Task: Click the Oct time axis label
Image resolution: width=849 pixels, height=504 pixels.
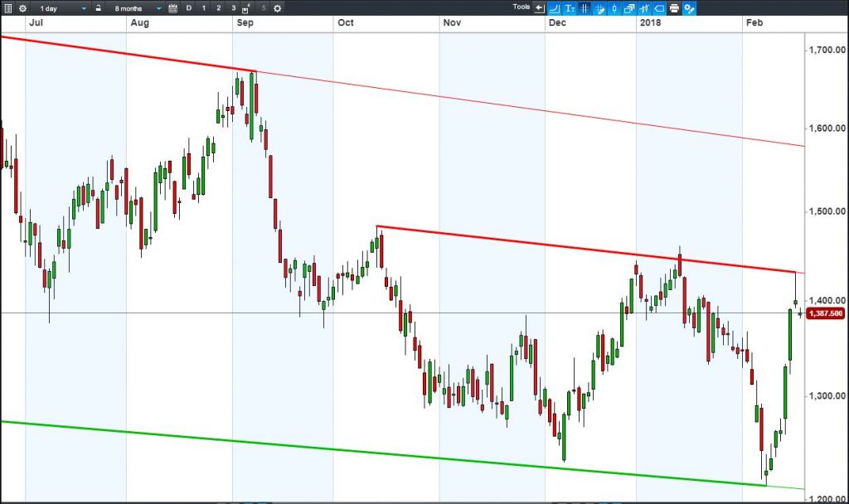Action: click(346, 22)
